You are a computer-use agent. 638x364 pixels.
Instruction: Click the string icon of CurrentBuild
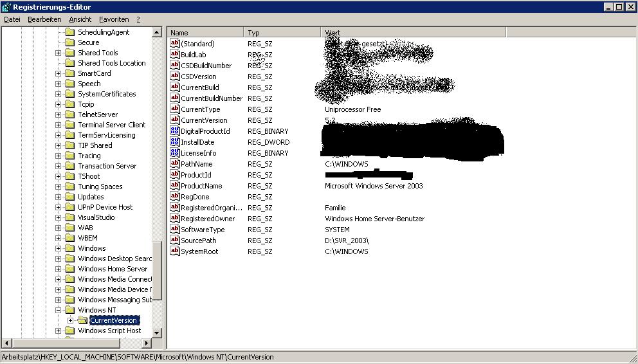[174, 87]
